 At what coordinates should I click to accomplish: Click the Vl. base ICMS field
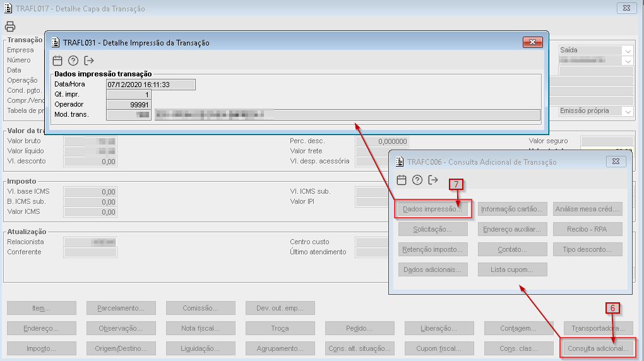click(x=90, y=192)
